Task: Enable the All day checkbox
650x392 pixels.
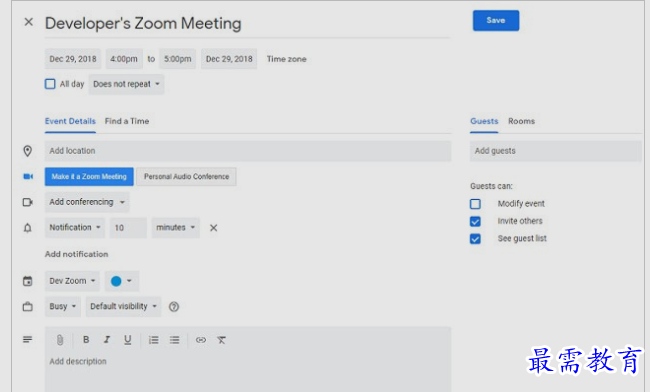Action: 50,84
